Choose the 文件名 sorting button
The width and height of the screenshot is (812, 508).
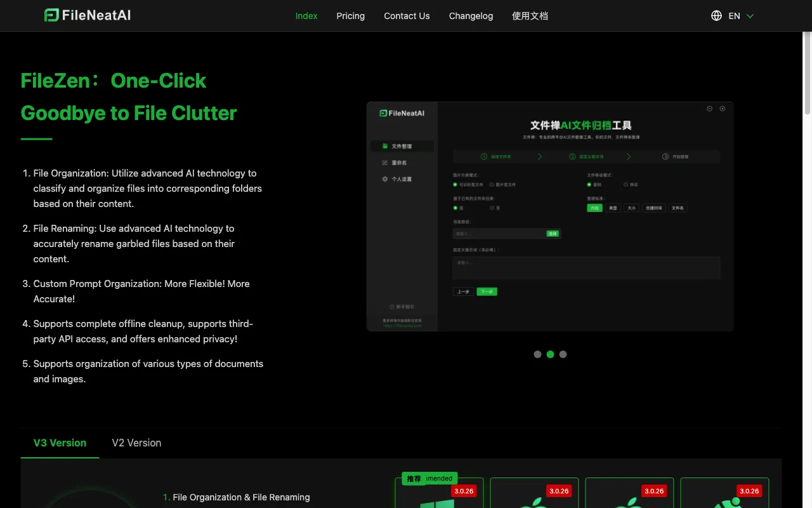pos(678,208)
